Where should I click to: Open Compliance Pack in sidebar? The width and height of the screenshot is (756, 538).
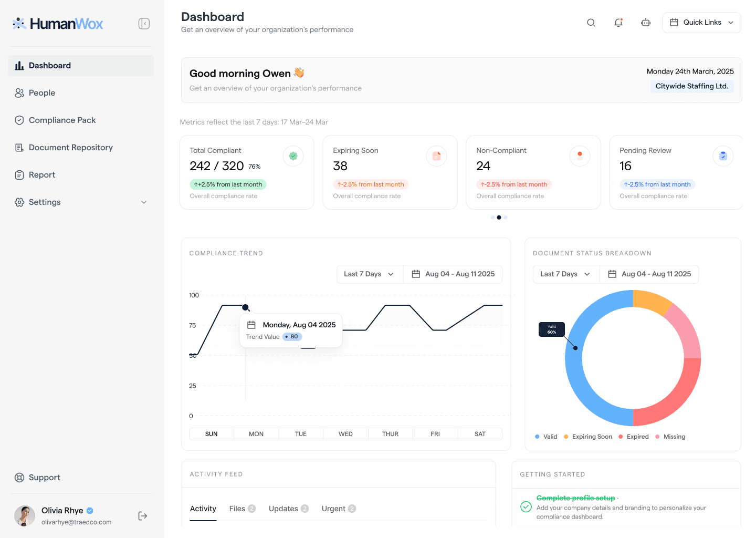[81, 120]
